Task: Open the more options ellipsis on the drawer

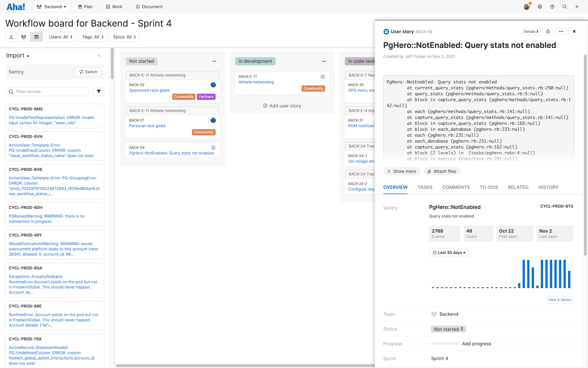Action: [561, 32]
